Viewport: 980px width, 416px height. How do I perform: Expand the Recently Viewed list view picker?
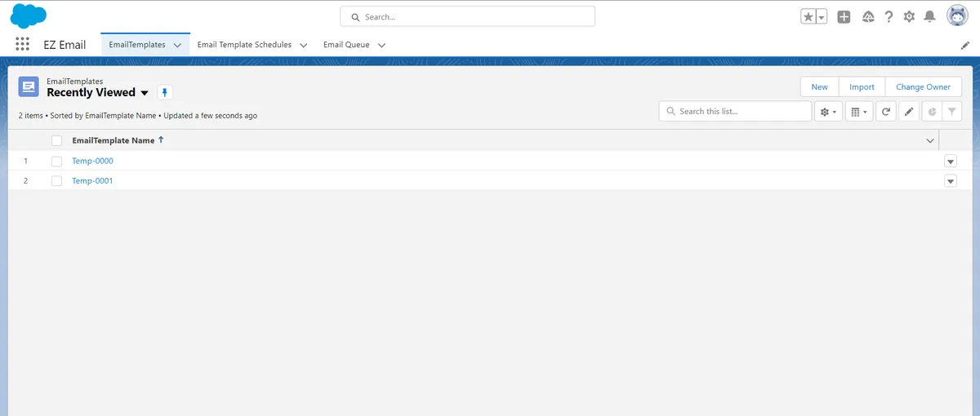coord(145,93)
